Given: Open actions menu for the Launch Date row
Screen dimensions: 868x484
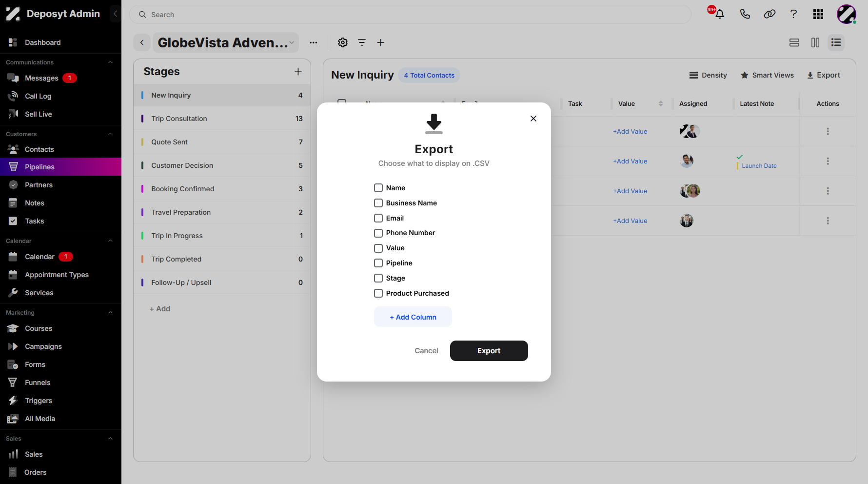Looking at the screenshot, I should click(828, 161).
